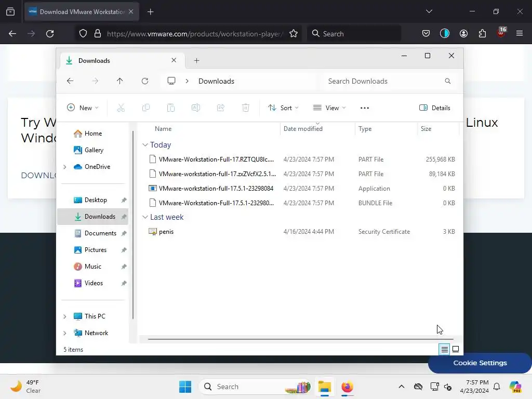Viewport: 532px width, 399px height.
Task: Click the Pocket save icon in Firefox
Action: point(426,33)
